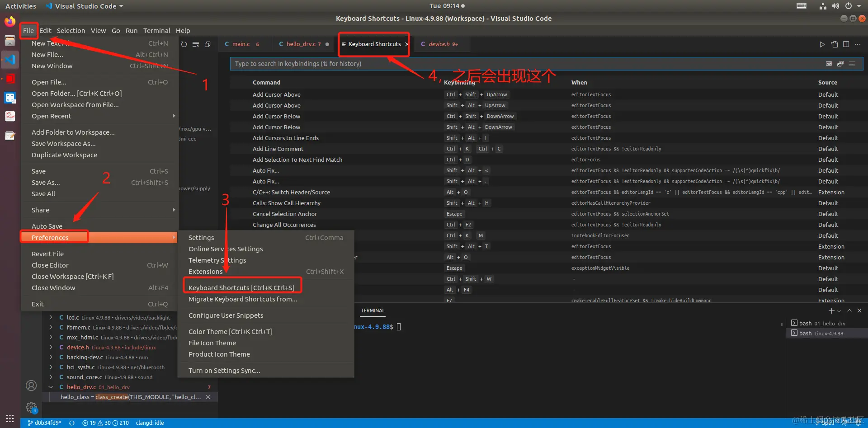The height and width of the screenshot is (428, 868).
Task: Select bash 01_hello_drv terminal
Action: pyautogui.click(x=826, y=324)
